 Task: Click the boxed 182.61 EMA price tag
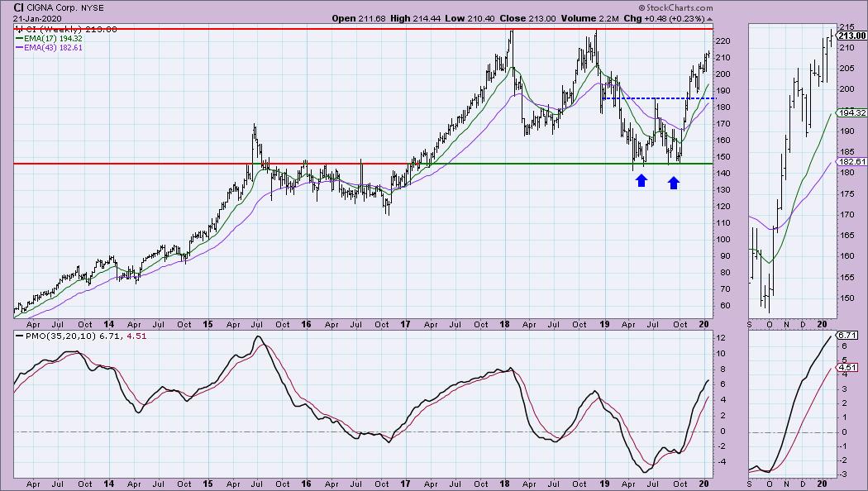point(851,162)
